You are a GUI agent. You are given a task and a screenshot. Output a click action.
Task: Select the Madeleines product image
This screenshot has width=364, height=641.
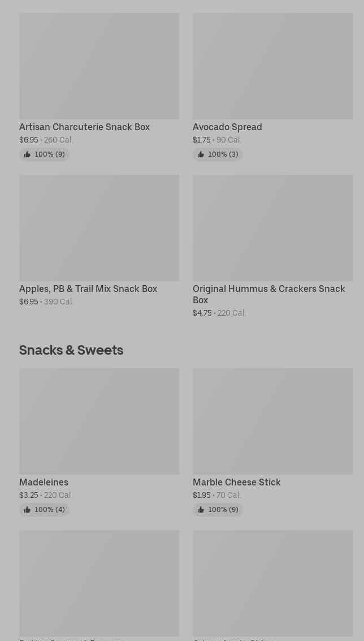click(x=99, y=421)
